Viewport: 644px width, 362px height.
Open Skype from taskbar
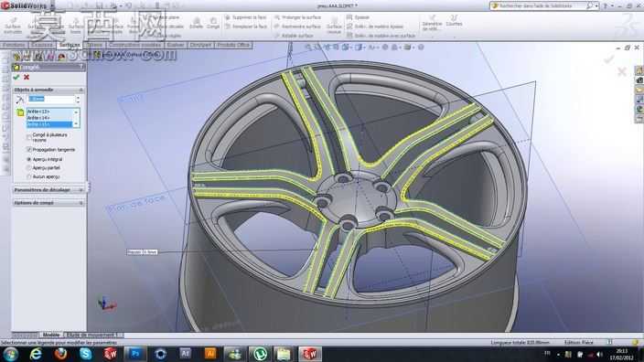[85, 354]
